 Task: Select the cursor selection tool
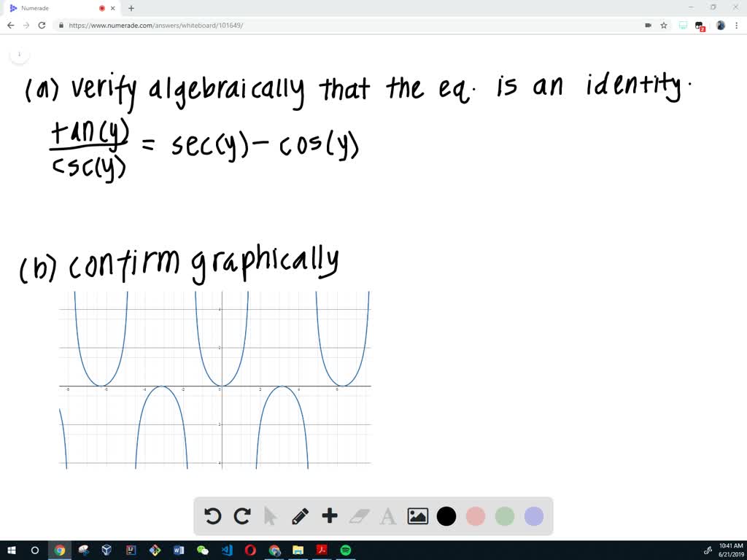(271, 516)
